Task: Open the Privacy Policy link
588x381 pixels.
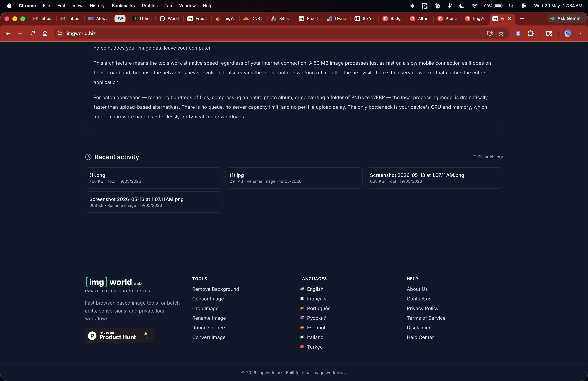Action: [422, 308]
